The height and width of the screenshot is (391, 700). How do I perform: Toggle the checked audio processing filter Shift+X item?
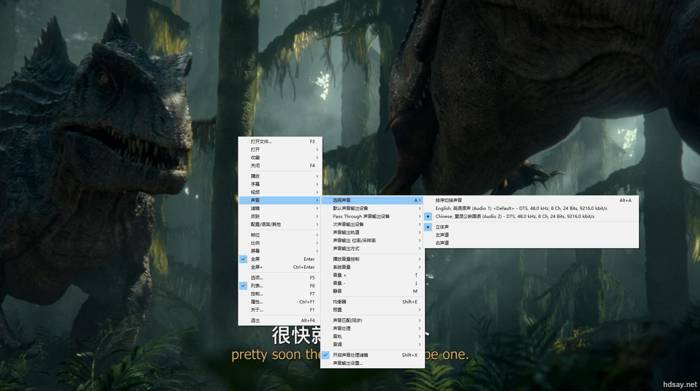tap(372, 355)
